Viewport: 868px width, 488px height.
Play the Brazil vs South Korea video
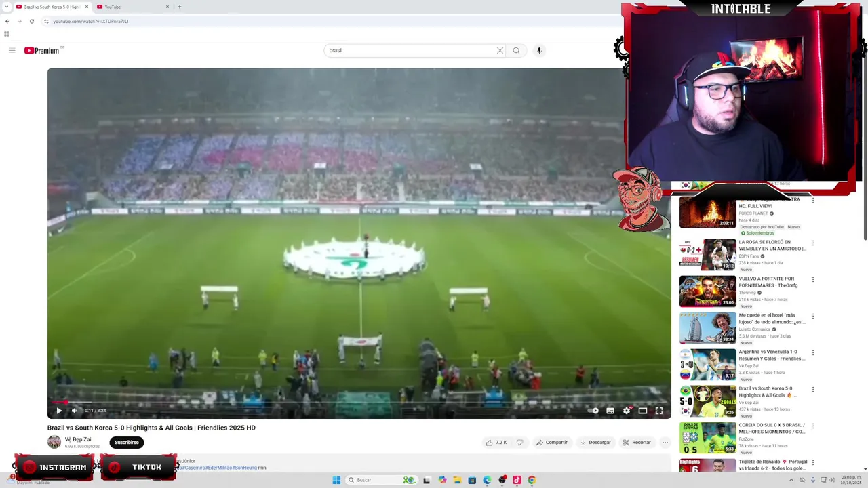59,411
